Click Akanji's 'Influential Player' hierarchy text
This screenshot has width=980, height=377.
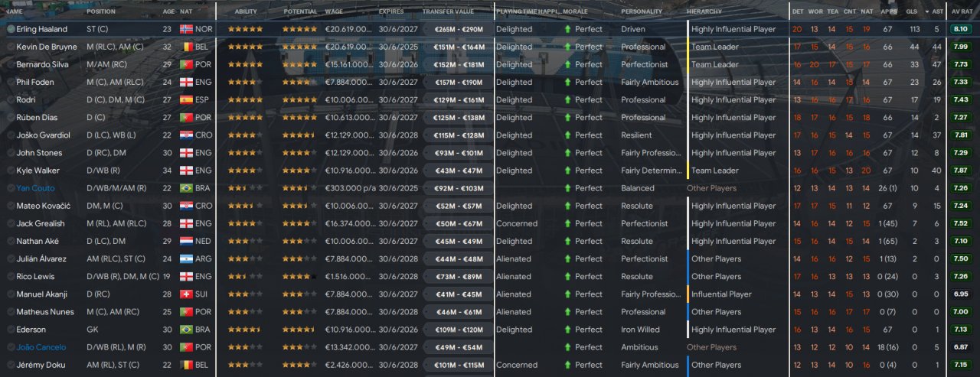coord(721,294)
